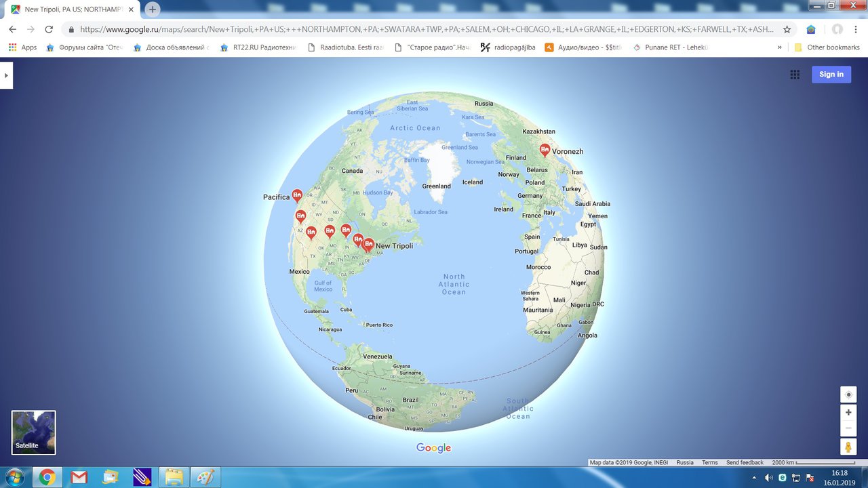Click the Brazil label on the globe

tap(410, 400)
